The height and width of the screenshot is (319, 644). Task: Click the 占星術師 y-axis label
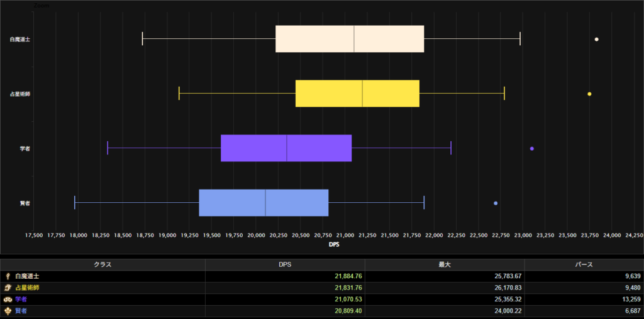click(x=20, y=94)
